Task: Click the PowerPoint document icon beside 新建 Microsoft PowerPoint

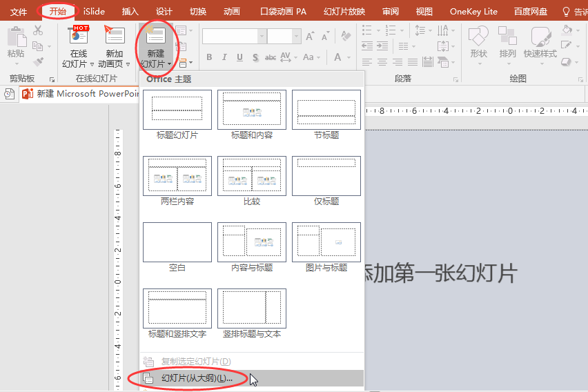Action: (28, 93)
